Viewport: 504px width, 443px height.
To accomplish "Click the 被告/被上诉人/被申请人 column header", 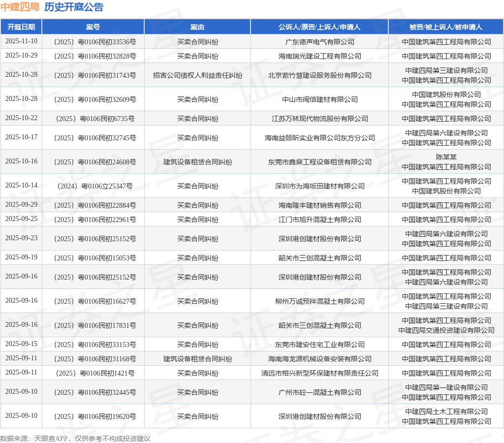I will coord(446,27).
